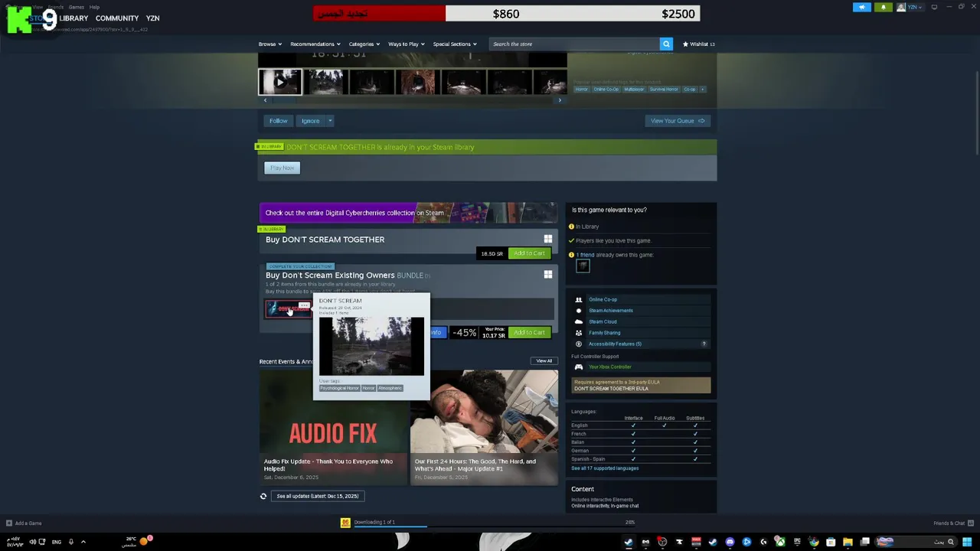980x551 pixels.
Task: Click the Accessibility Features icon
Action: 579,344
